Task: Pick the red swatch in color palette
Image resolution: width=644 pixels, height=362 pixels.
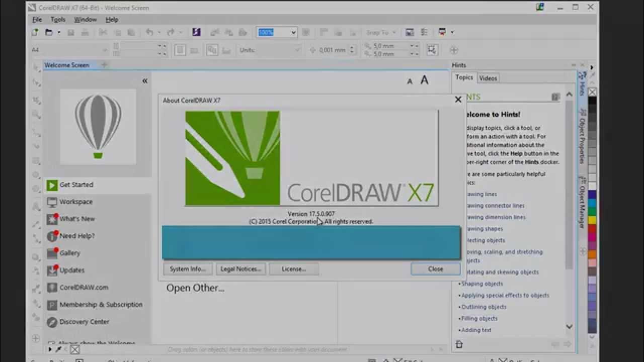Action: pyautogui.click(x=592, y=228)
